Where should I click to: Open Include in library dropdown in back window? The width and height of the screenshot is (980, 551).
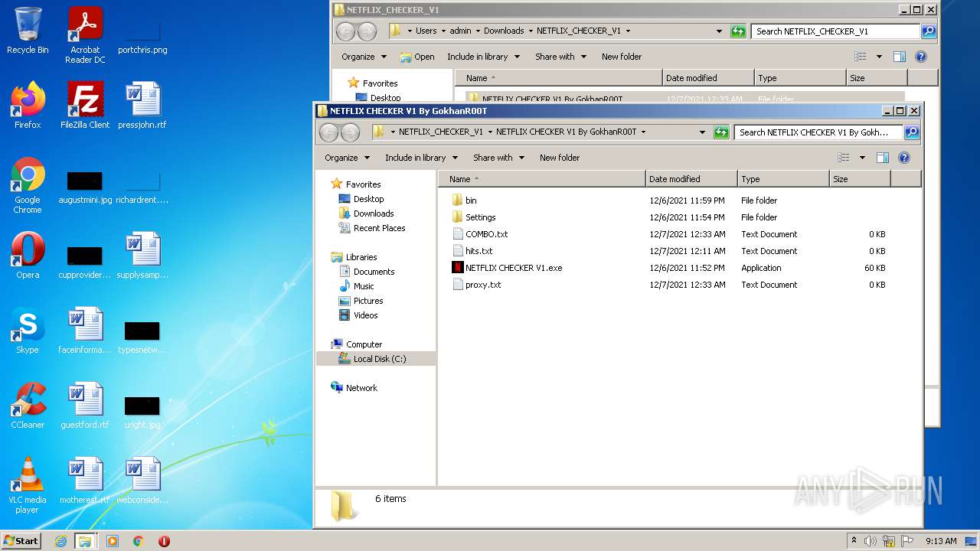click(483, 57)
